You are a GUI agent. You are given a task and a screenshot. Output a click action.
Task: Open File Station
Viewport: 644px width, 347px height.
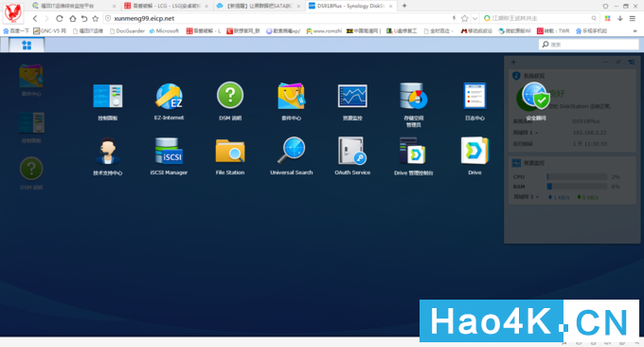pos(230,151)
